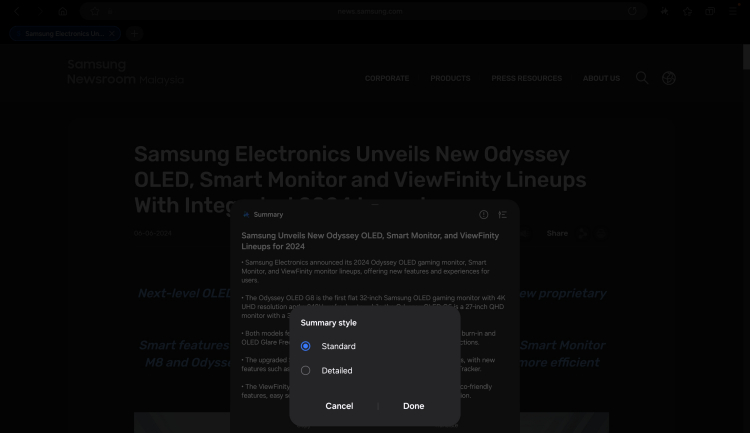Open the CORPORATE menu
This screenshot has height=433, width=750.
point(387,78)
